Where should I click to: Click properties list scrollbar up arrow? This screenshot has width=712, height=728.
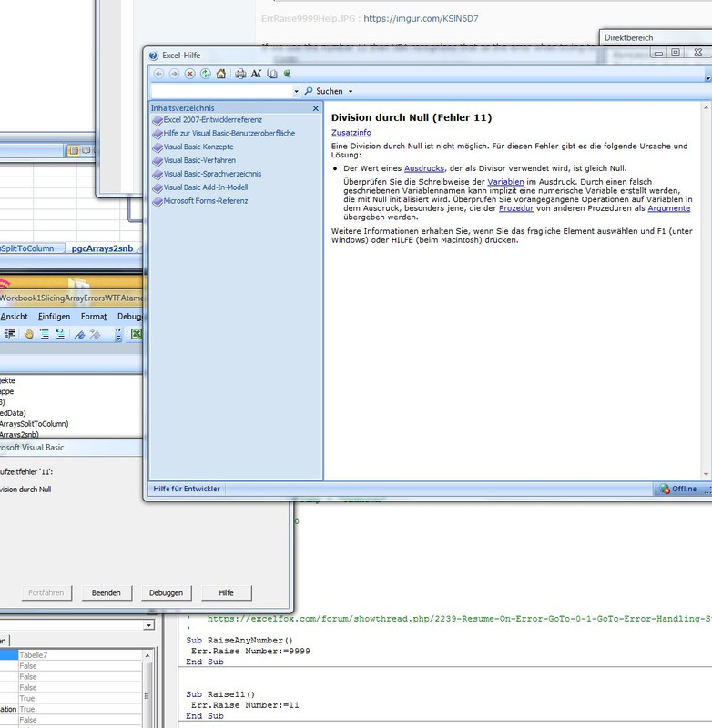click(x=147, y=655)
